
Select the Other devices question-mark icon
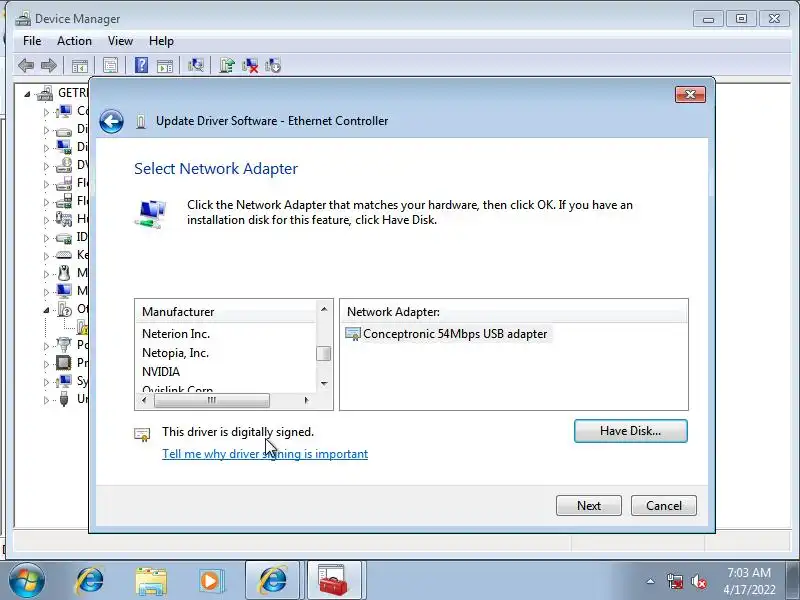[x=64, y=309]
